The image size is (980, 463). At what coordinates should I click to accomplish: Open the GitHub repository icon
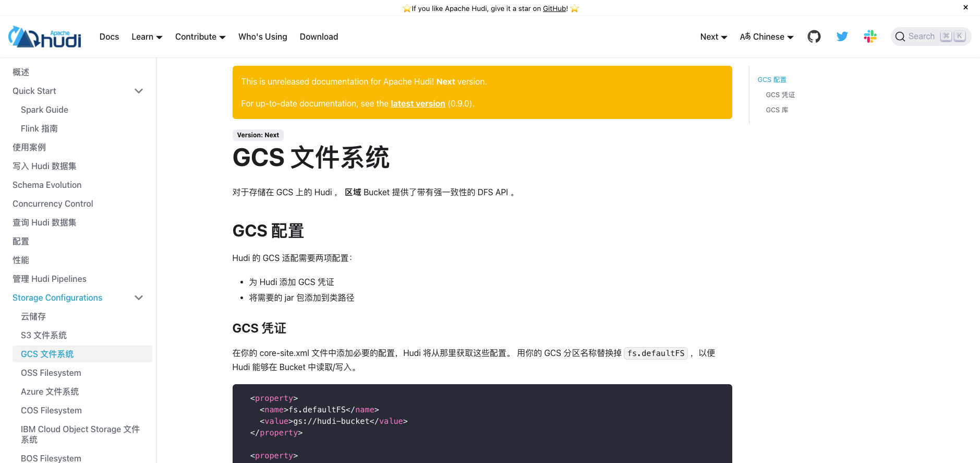point(814,37)
